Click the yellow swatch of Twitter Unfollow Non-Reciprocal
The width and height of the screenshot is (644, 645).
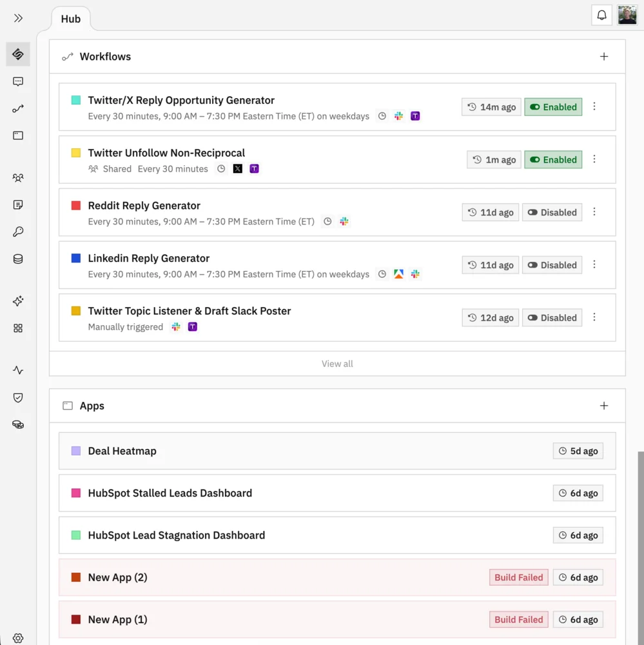tap(76, 153)
